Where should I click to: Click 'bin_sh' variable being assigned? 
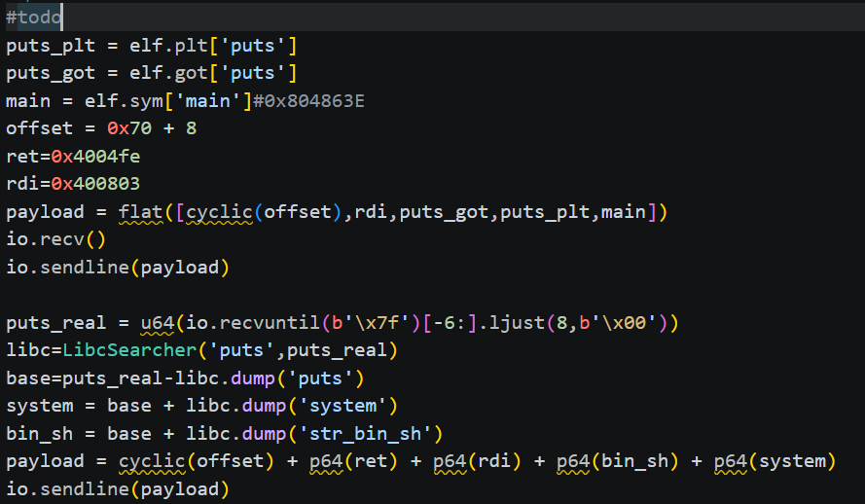point(39,434)
